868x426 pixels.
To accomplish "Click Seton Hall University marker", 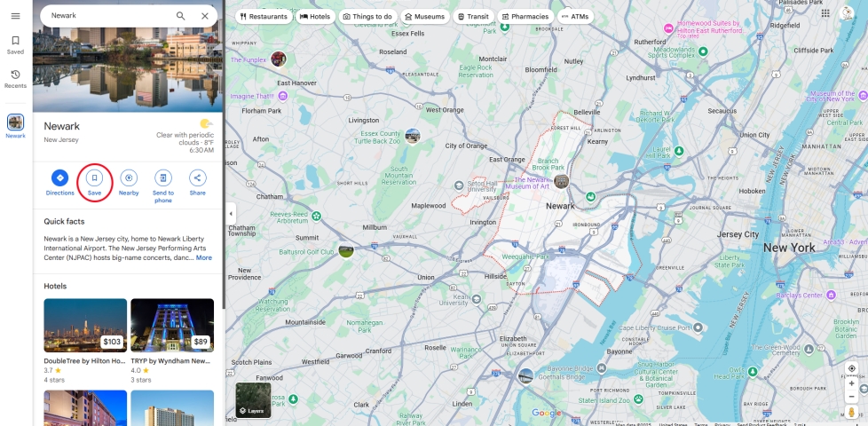I will click(458, 185).
